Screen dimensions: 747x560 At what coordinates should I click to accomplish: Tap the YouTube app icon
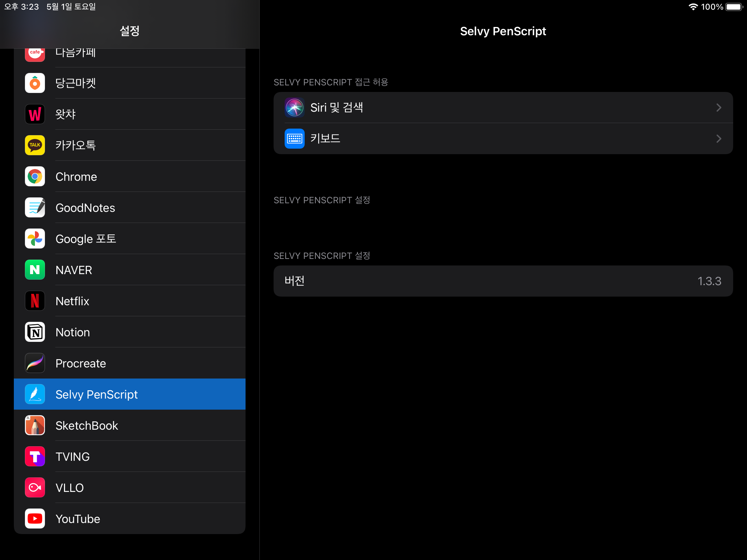(35, 519)
